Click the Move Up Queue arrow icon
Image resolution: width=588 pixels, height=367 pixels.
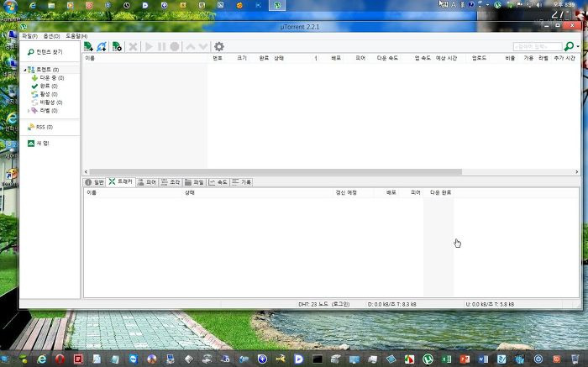click(191, 46)
